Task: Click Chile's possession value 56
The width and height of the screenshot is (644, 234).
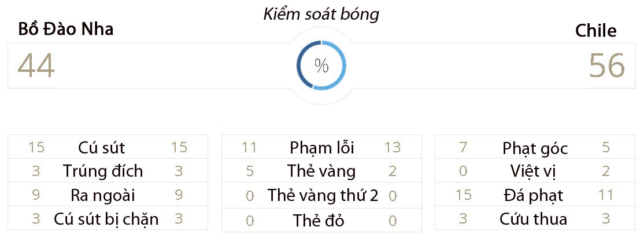Action: pos(606,65)
